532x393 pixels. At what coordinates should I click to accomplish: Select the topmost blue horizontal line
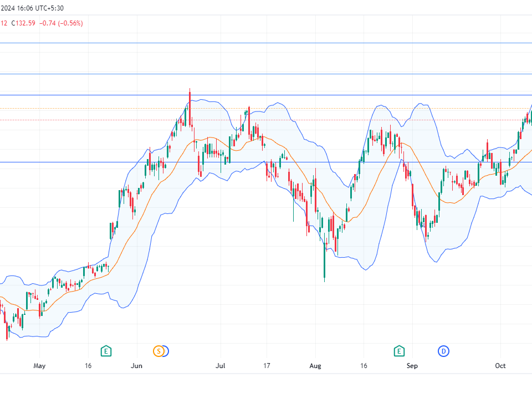[x=266, y=43]
